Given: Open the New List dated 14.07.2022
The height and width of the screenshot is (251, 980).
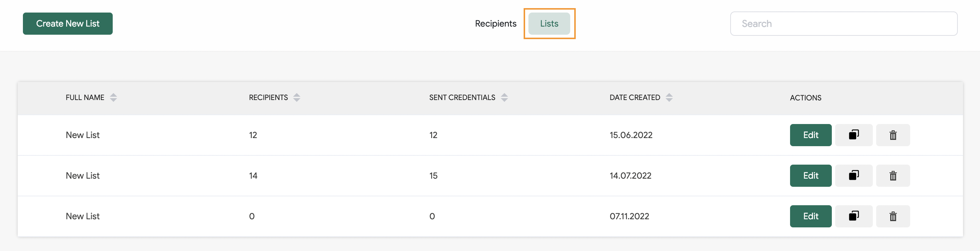Looking at the screenshot, I should [x=82, y=175].
